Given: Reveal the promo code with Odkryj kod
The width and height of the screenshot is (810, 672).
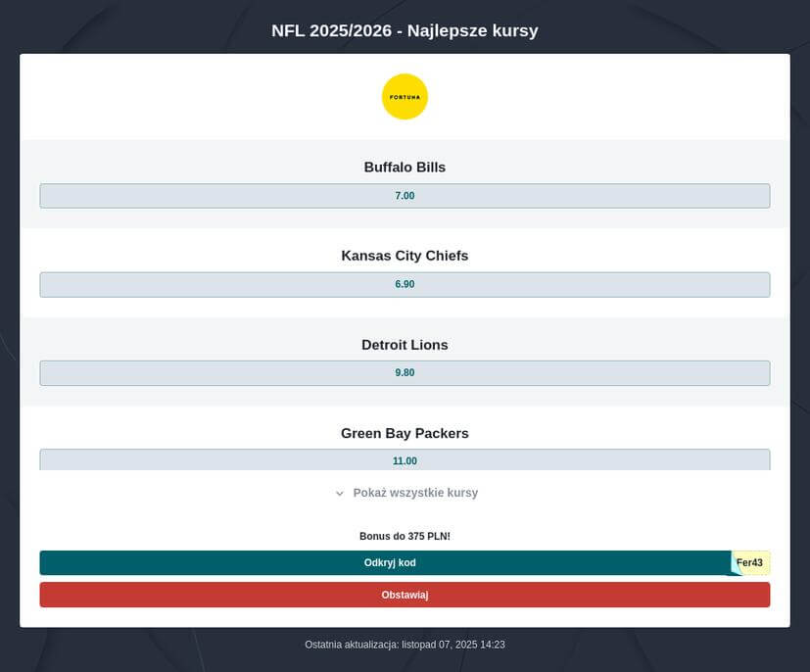Looking at the screenshot, I should point(390,563).
